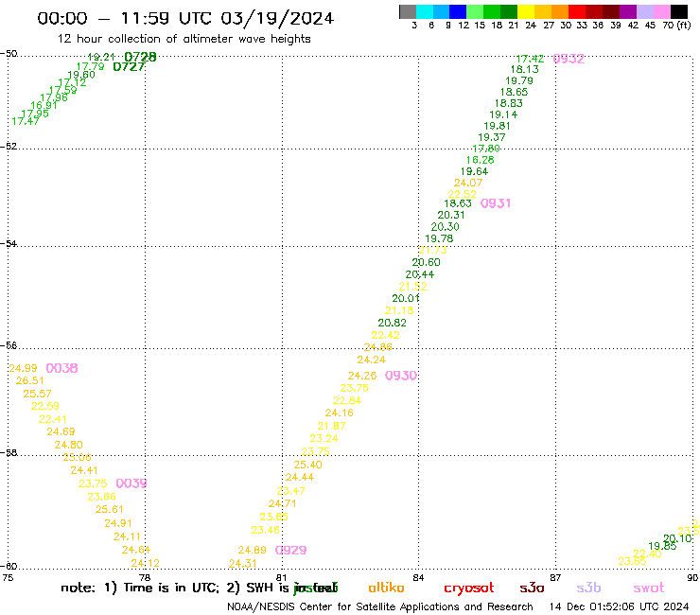The width and height of the screenshot is (700, 615).
Task: Click the s3b legend label
Action: click(588, 588)
